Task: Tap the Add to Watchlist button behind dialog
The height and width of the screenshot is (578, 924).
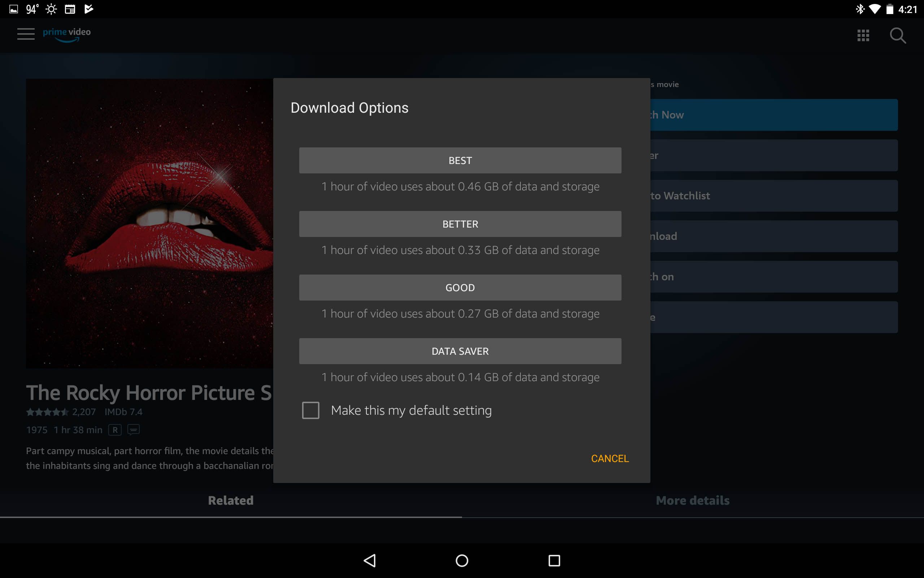Action: click(x=774, y=196)
